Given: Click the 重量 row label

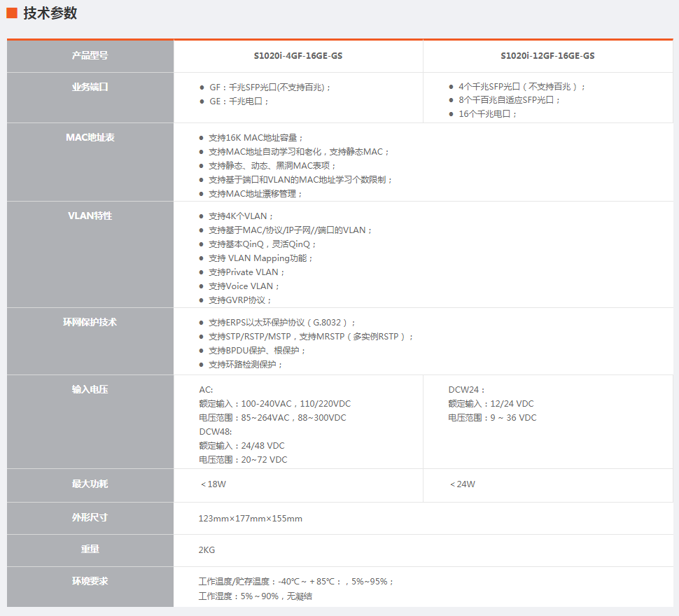Looking at the screenshot, I should pyautogui.click(x=90, y=549).
